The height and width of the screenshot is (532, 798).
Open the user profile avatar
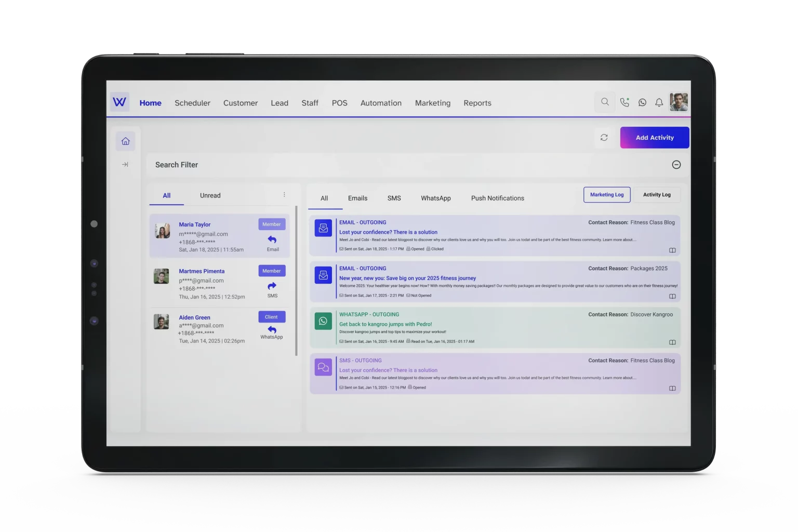[x=679, y=102]
